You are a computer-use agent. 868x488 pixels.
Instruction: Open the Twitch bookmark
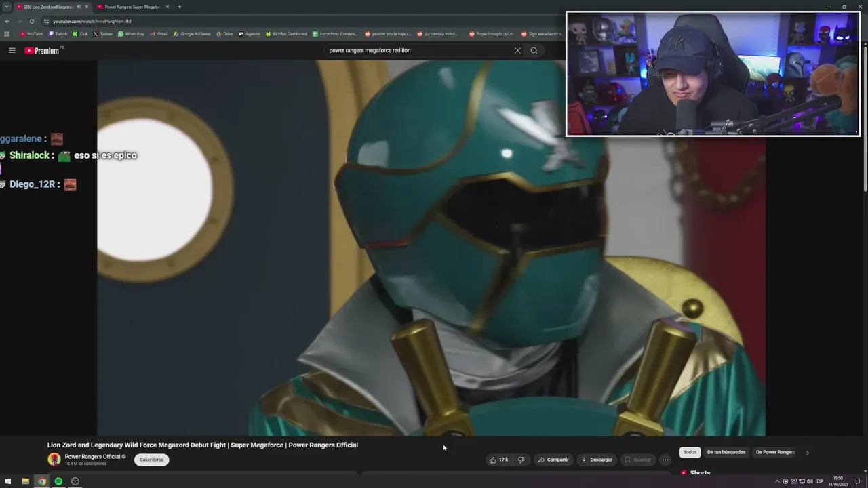(x=58, y=34)
